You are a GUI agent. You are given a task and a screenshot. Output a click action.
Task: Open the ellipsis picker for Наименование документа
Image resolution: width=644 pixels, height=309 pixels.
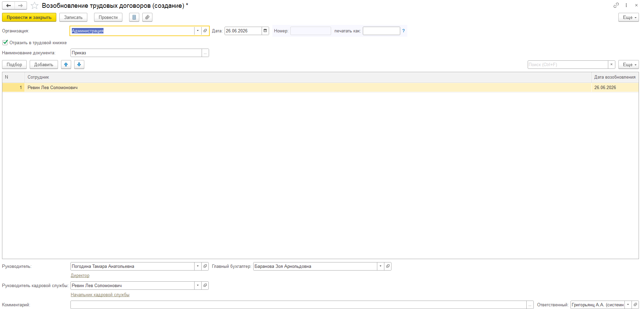click(205, 53)
